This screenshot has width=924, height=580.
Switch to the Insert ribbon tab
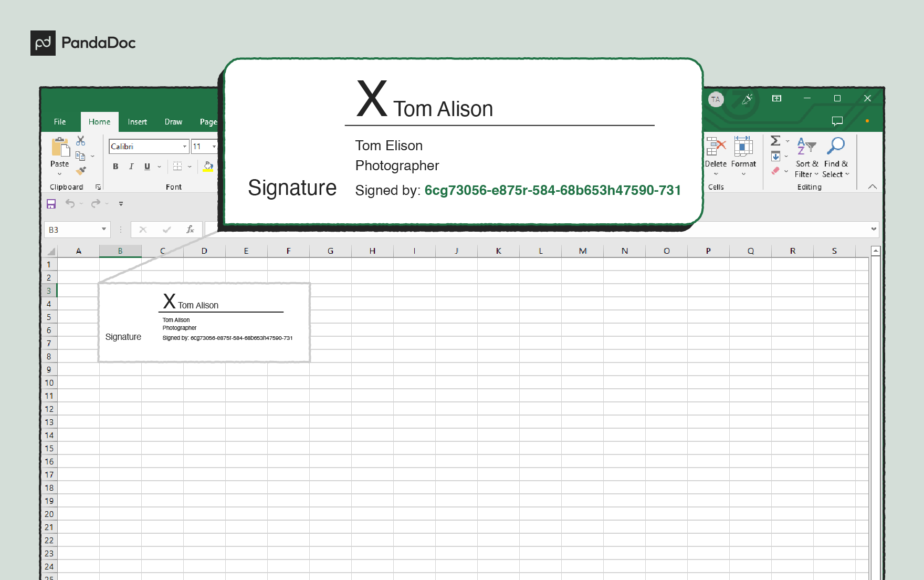(138, 121)
